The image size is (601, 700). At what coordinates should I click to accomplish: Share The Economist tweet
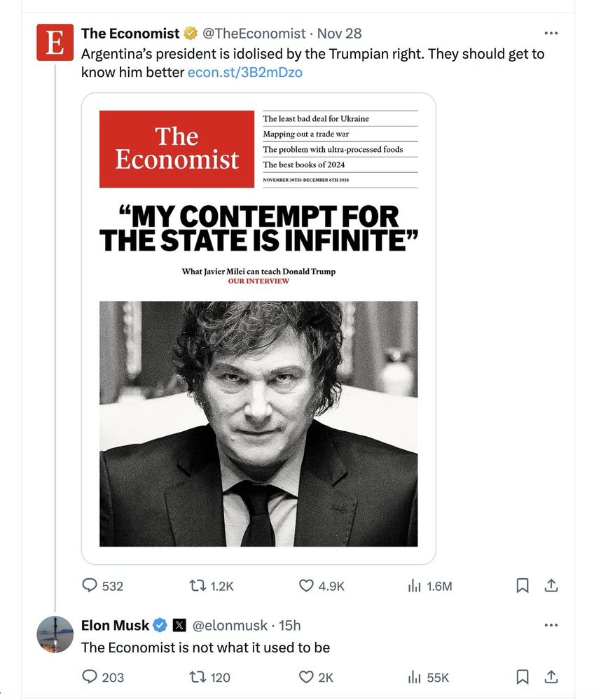click(551, 585)
